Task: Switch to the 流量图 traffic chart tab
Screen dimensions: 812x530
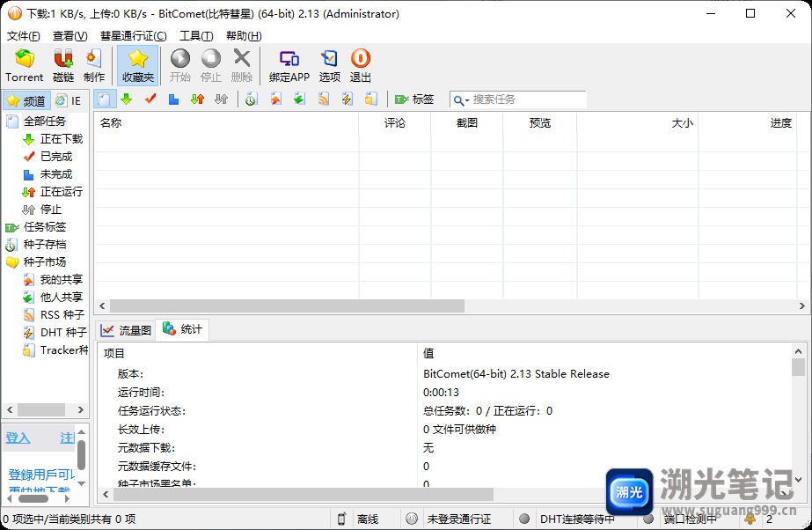Action: click(x=126, y=330)
